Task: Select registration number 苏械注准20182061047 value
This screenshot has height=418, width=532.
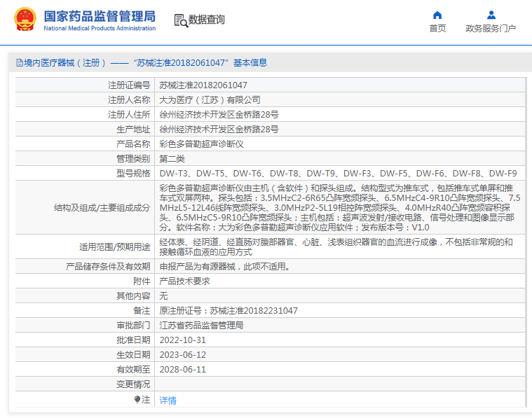Action: pos(203,85)
